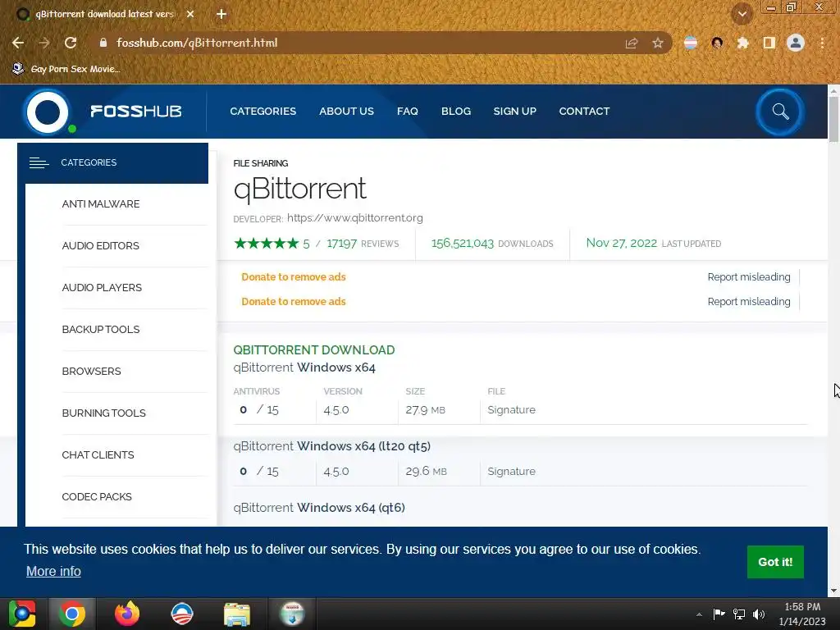This screenshot has height=630, width=840.
Task: Click the first Donate to remove ads
Action: [294, 277]
